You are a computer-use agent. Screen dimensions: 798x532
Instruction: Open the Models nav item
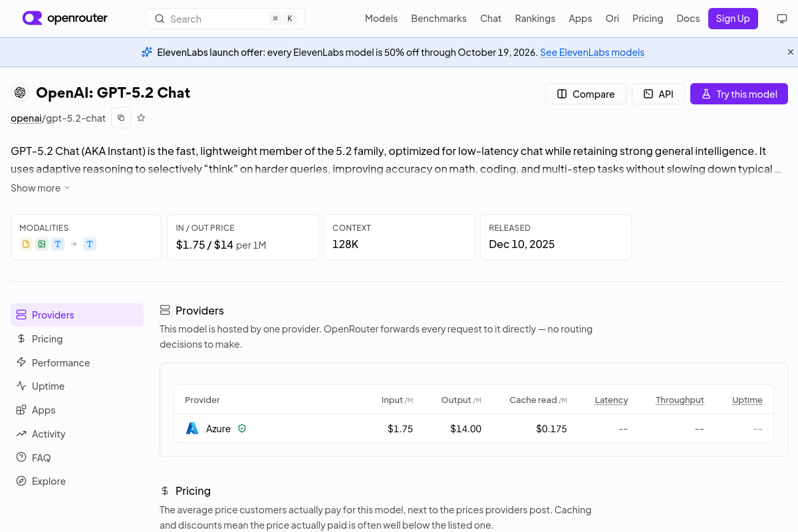381,19
